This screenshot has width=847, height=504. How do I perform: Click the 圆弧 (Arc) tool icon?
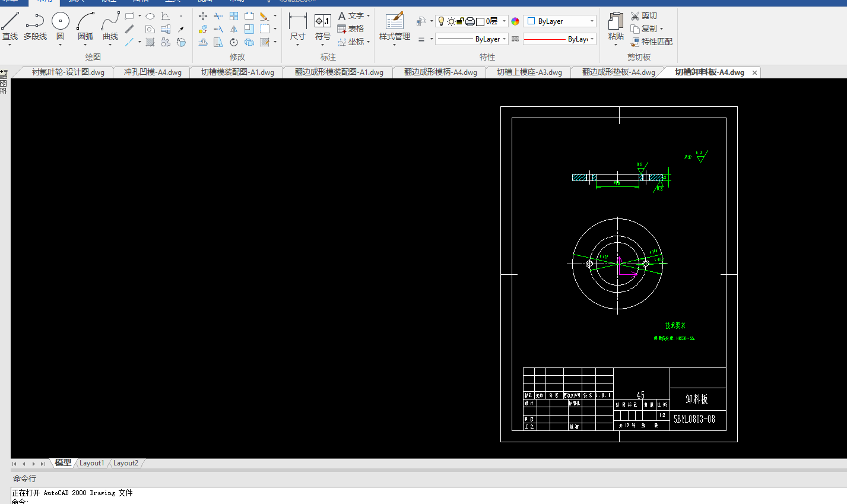click(x=85, y=27)
